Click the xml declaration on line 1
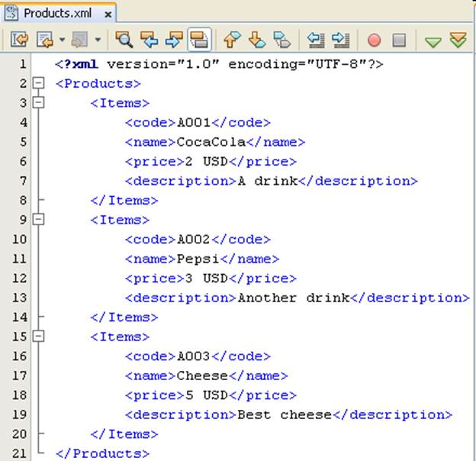 click(x=219, y=64)
